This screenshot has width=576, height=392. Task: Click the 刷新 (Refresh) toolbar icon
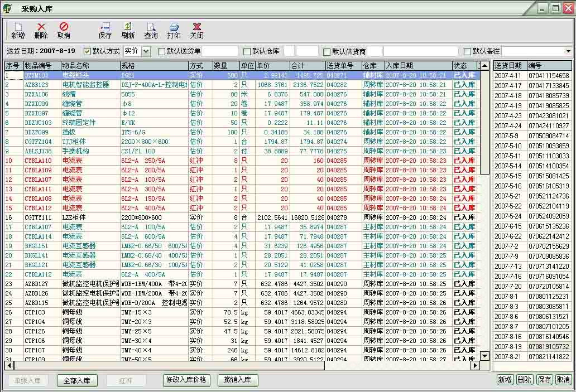tap(128, 27)
